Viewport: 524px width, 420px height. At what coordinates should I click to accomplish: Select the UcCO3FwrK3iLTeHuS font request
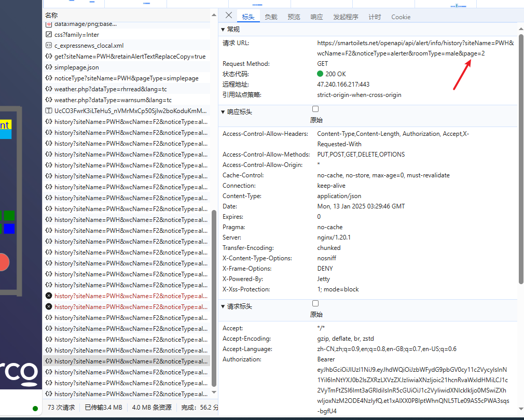[x=127, y=111]
